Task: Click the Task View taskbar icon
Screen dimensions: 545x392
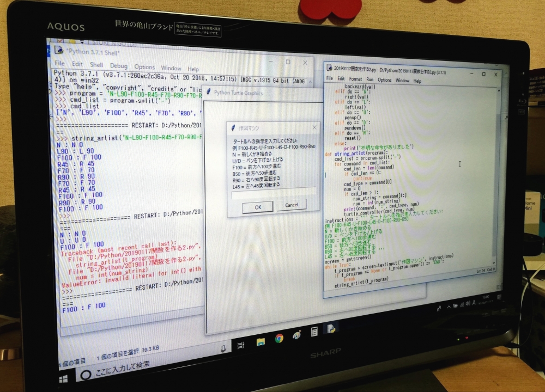Action: pos(240,344)
